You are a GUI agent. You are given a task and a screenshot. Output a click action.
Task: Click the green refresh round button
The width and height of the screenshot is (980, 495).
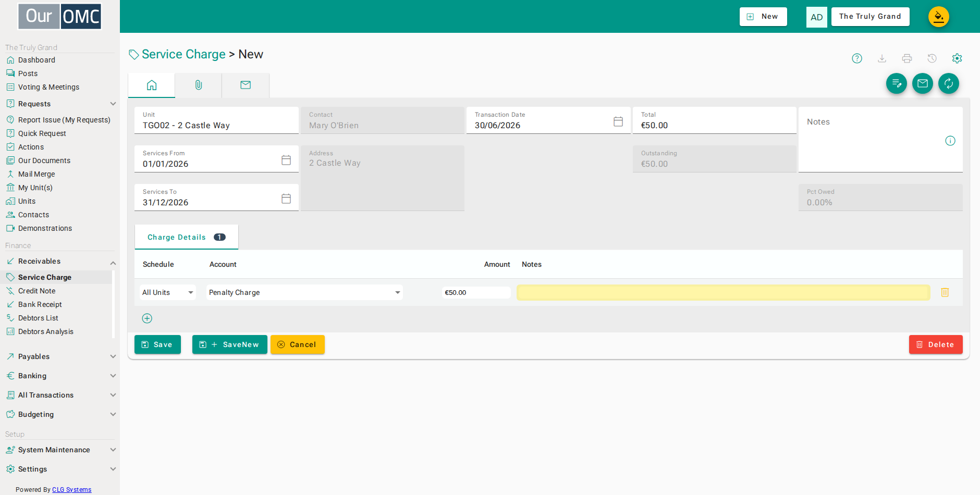coord(949,83)
